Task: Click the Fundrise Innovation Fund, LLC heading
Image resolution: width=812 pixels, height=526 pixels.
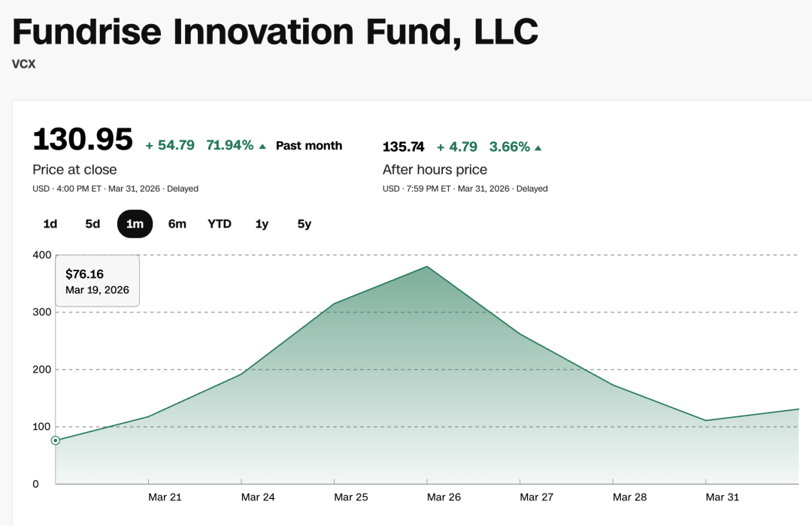Action: [275, 32]
